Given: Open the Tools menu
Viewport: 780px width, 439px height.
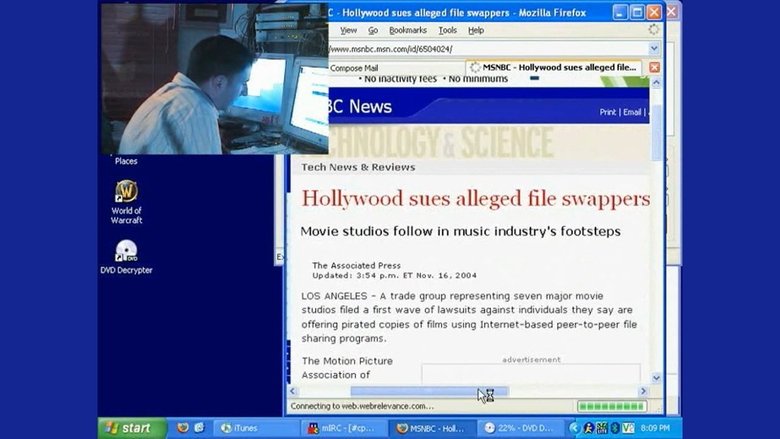Looking at the screenshot, I should point(448,30).
